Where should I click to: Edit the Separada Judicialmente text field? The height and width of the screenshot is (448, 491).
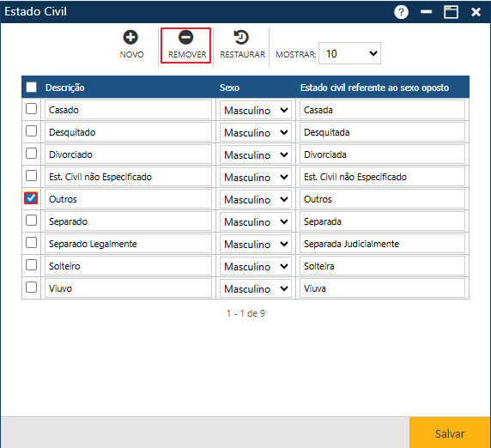click(x=382, y=244)
